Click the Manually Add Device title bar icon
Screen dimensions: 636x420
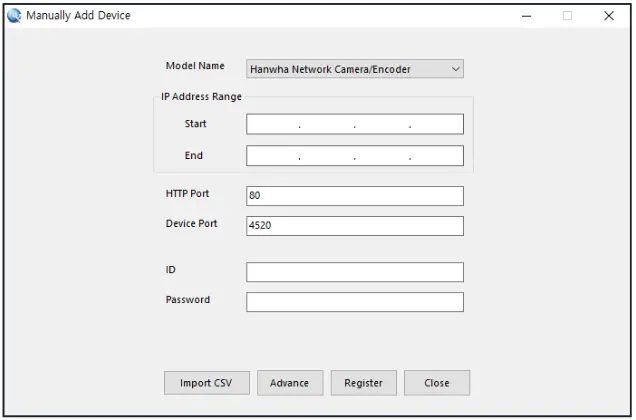tap(14, 16)
